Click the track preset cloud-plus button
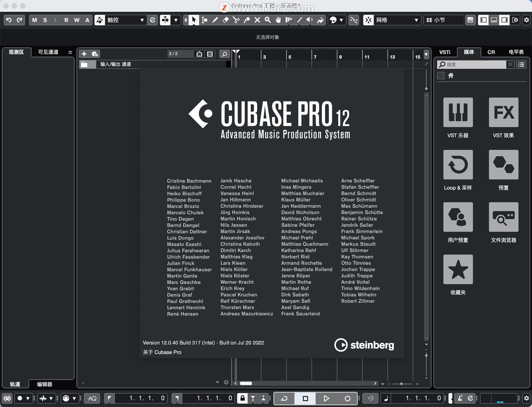Viewport: 532px width, 407px height. point(95,54)
